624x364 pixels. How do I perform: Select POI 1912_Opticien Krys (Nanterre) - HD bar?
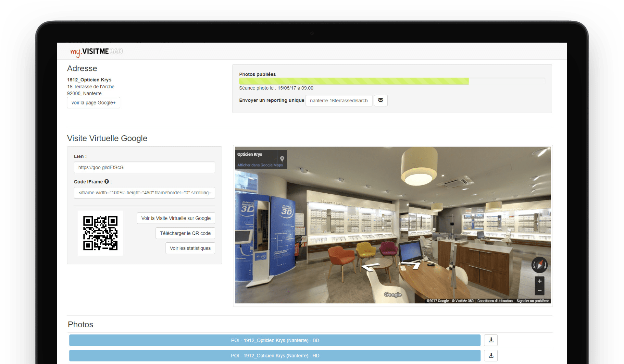275,356
